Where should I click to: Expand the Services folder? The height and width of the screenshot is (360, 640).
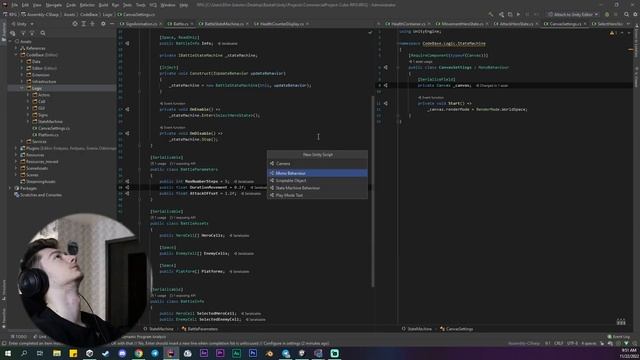pos(22,142)
